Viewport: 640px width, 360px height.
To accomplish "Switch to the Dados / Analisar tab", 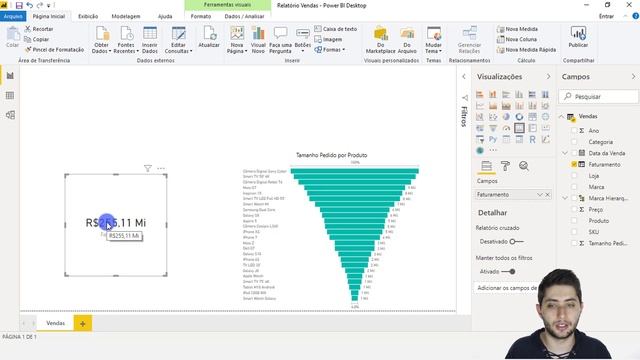I will tap(244, 16).
